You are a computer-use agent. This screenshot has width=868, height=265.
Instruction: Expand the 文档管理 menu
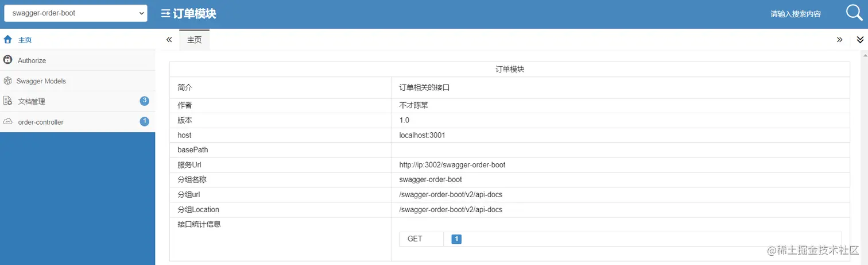point(77,102)
